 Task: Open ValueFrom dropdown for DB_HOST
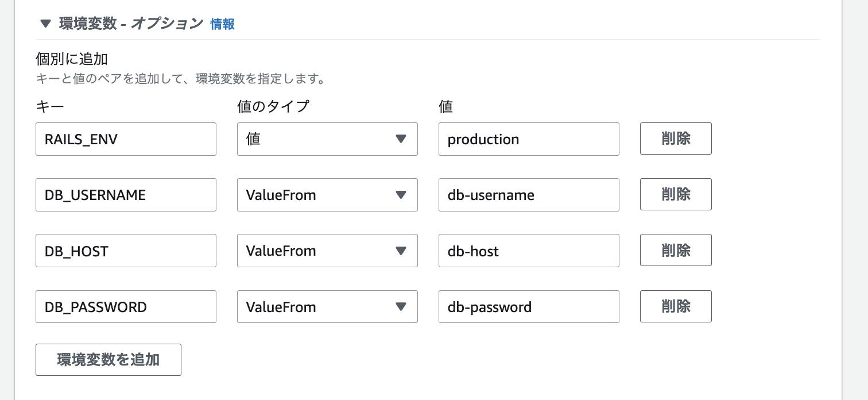[x=327, y=251]
